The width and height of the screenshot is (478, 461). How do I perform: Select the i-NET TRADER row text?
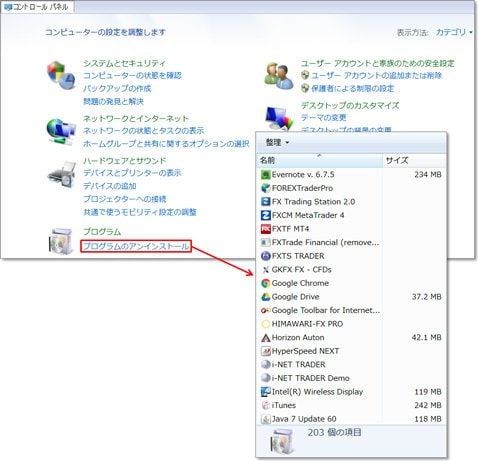(298, 365)
